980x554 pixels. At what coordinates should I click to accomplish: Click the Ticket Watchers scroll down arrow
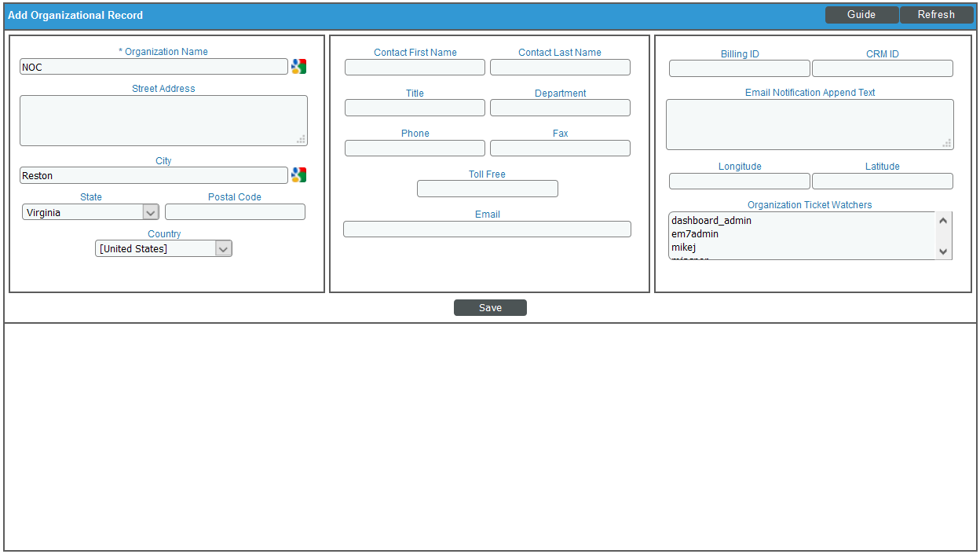(x=944, y=251)
